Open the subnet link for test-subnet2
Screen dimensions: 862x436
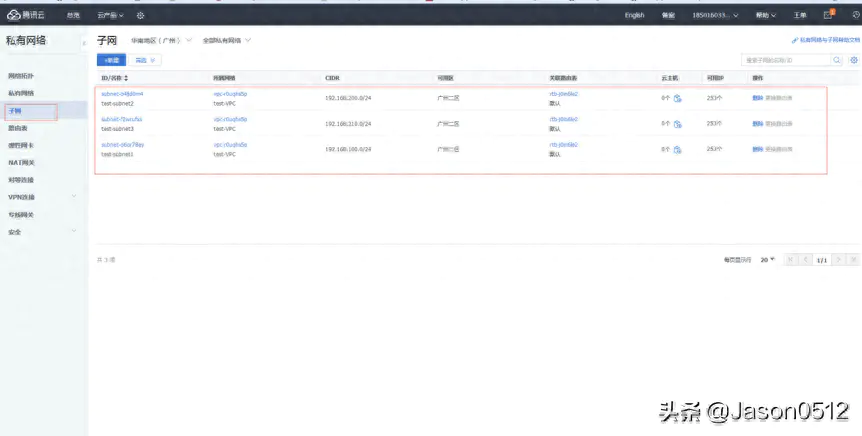[x=122, y=93]
